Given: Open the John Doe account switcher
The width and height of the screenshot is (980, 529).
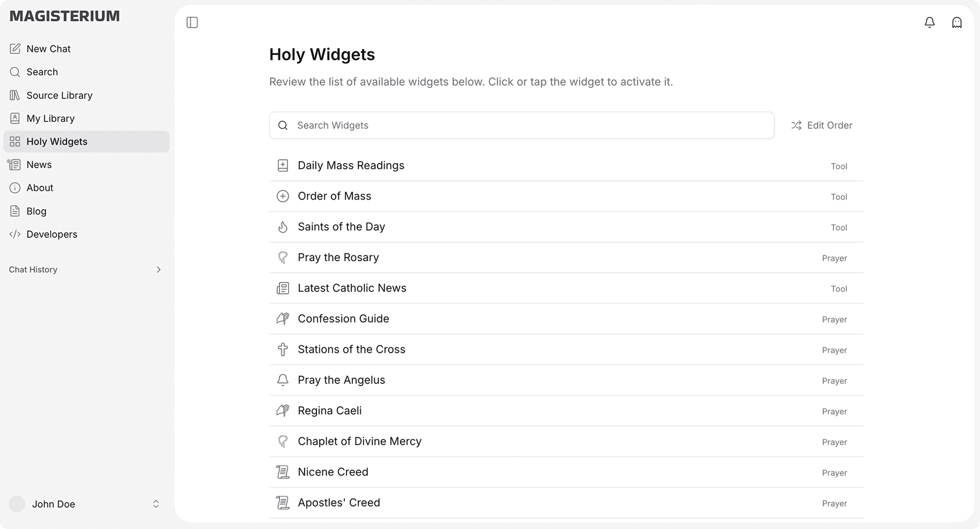Looking at the screenshot, I should click(x=156, y=504).
